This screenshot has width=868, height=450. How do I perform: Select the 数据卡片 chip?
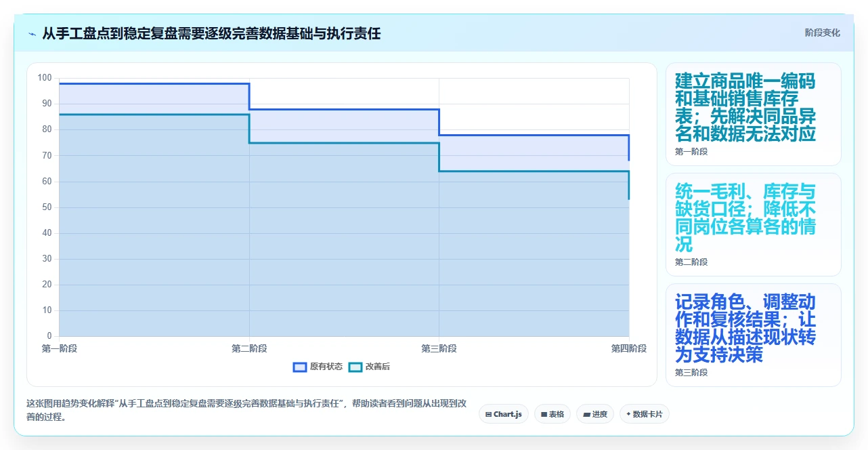[x=645, y=414]
